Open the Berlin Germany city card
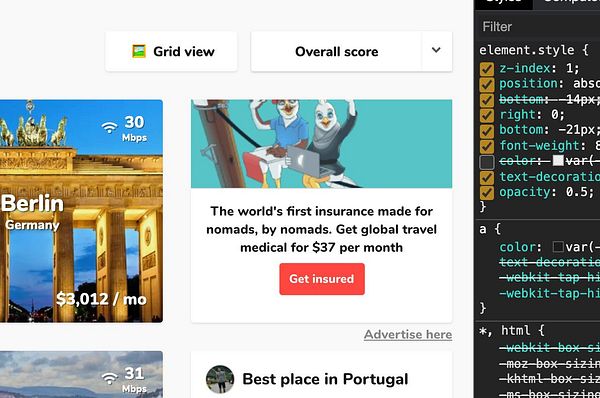Screen dimensions: 600x398 pyautogui.click(x=81, y=211)
